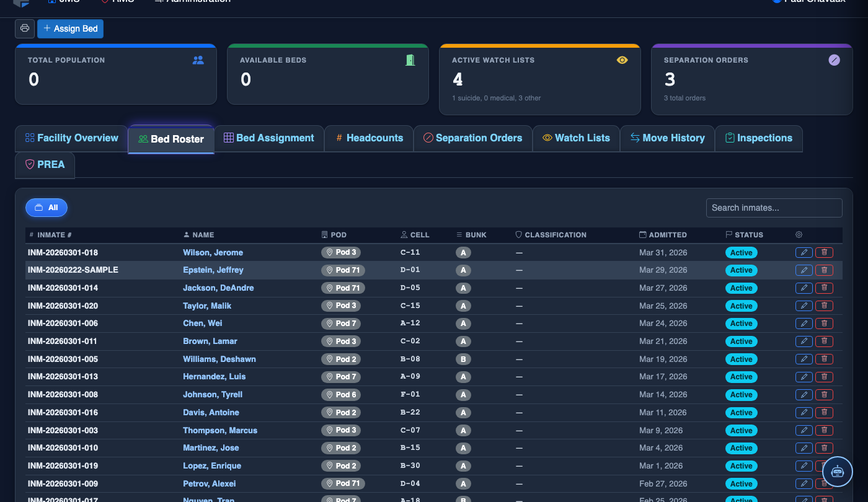Click trash icon for Johnson, Tyrell row

[x=824, y=395]
